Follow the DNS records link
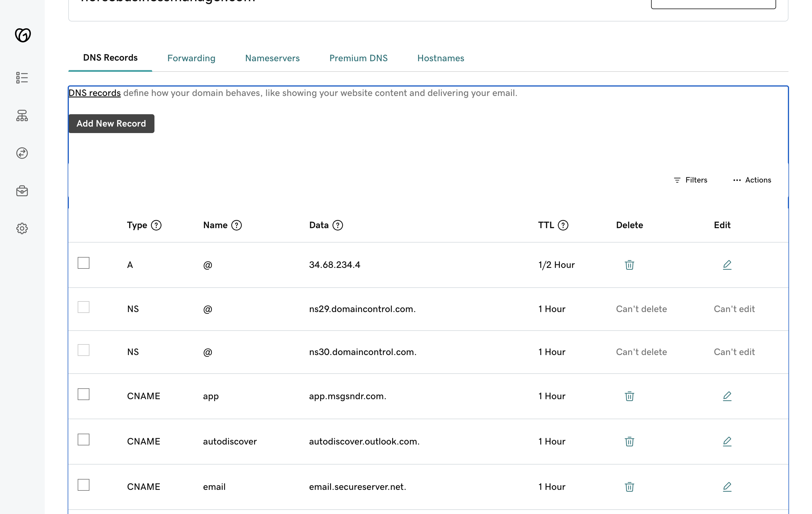This screenshot has width=812, height=514. point(94,93)
